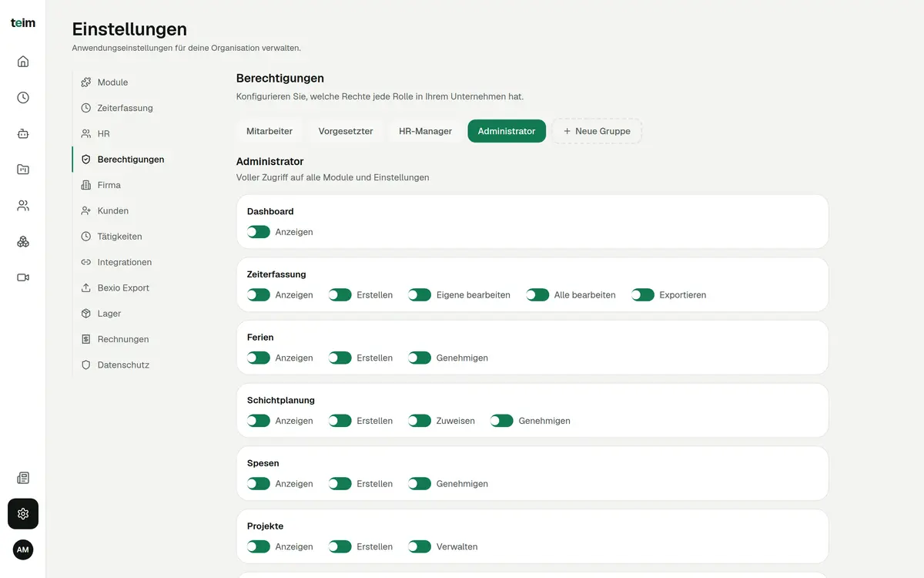Viewport: 924px width, 578px height.
Task: Open the video camera icon in left rail
Action: [x=23, y=277]
